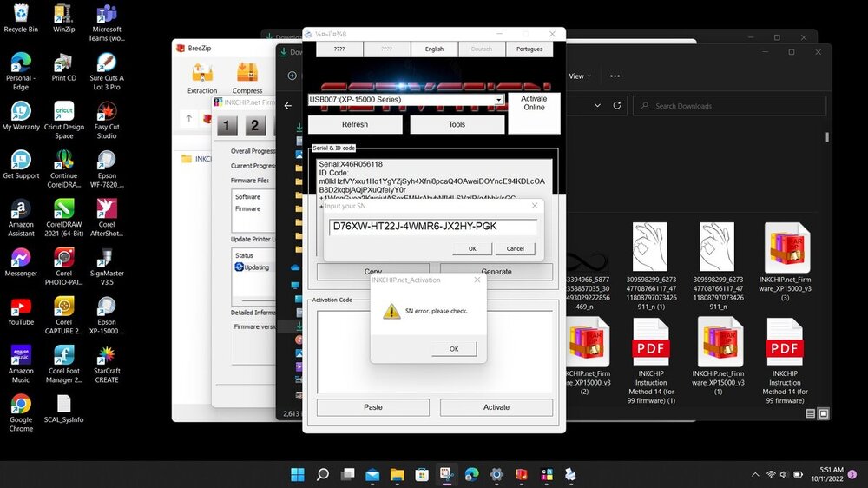Click the warning icon in the SN error dialog
The width and height of the screenshot is (868, 488).
click(x=391, y=312)
